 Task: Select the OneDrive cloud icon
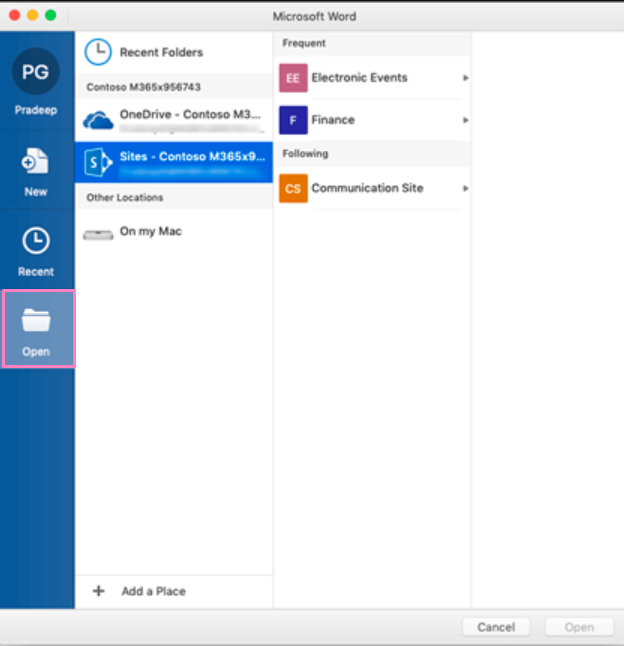pyautogui.click(x=98, y=120)
